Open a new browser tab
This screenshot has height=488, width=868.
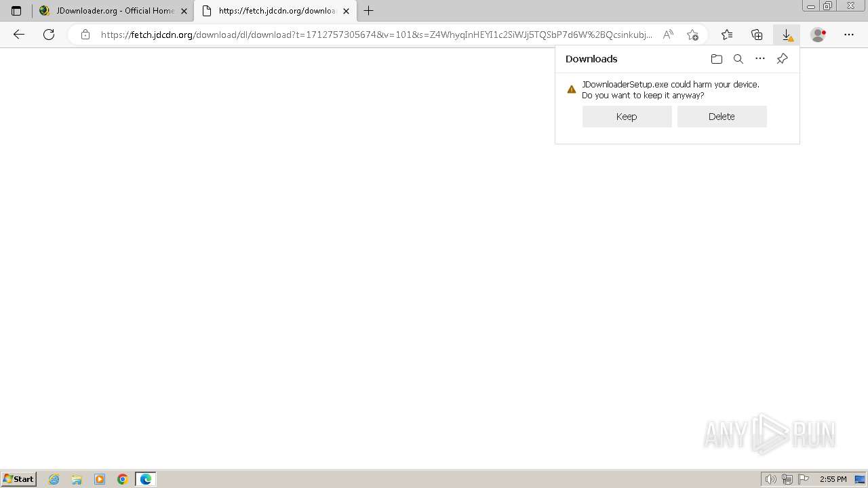(x=369, y=11)
